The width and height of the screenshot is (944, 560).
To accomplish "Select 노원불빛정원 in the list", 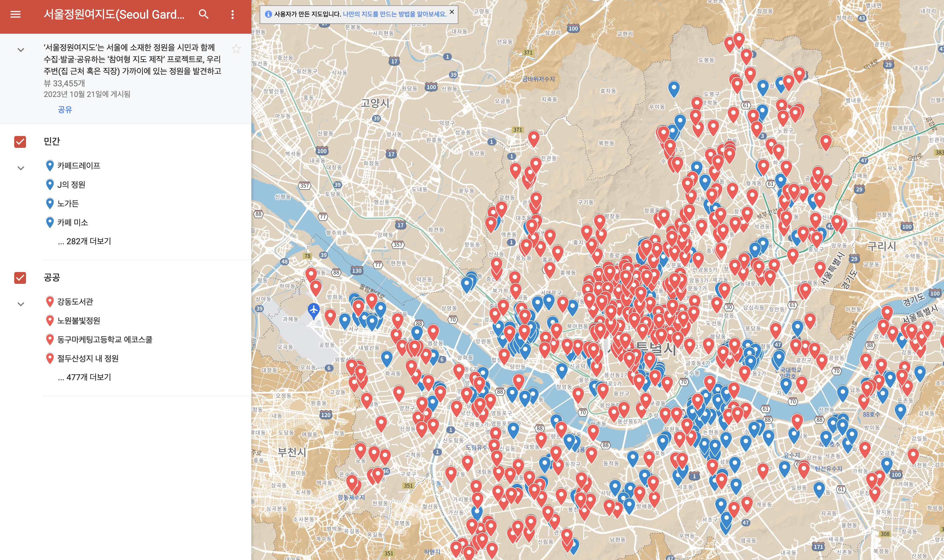I will pyautogui.click(x=78, y=321).
